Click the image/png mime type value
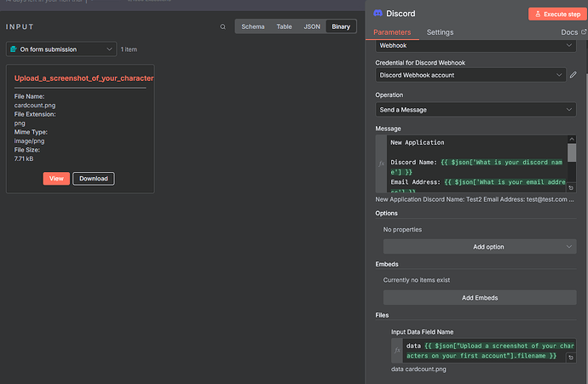The height and width of the screenshot is (384, 588). (29, 140)
